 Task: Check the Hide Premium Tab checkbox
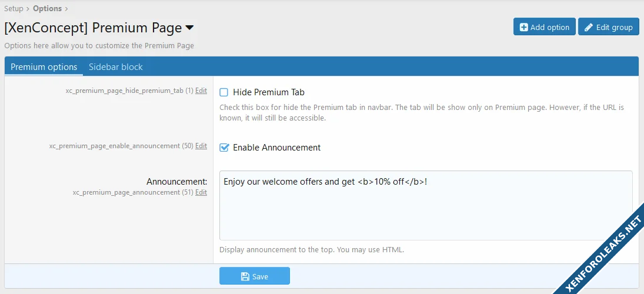click(223, 92)
